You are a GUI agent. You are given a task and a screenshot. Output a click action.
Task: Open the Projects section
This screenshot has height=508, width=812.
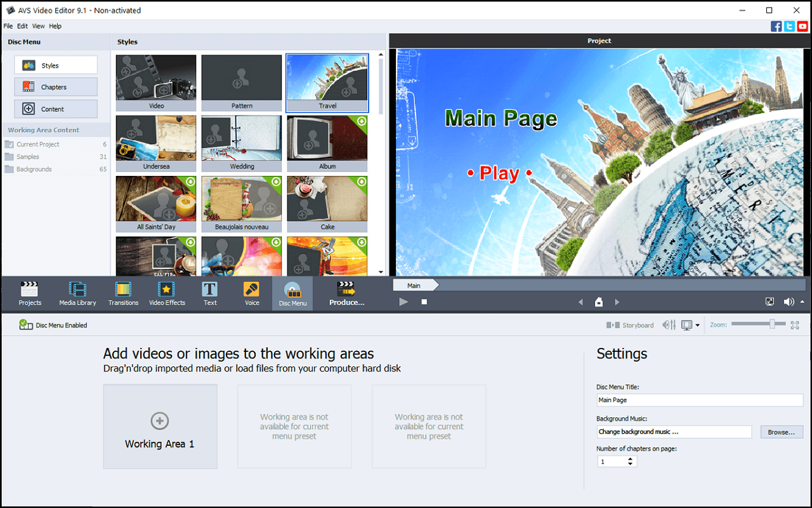tap(30, 293)
